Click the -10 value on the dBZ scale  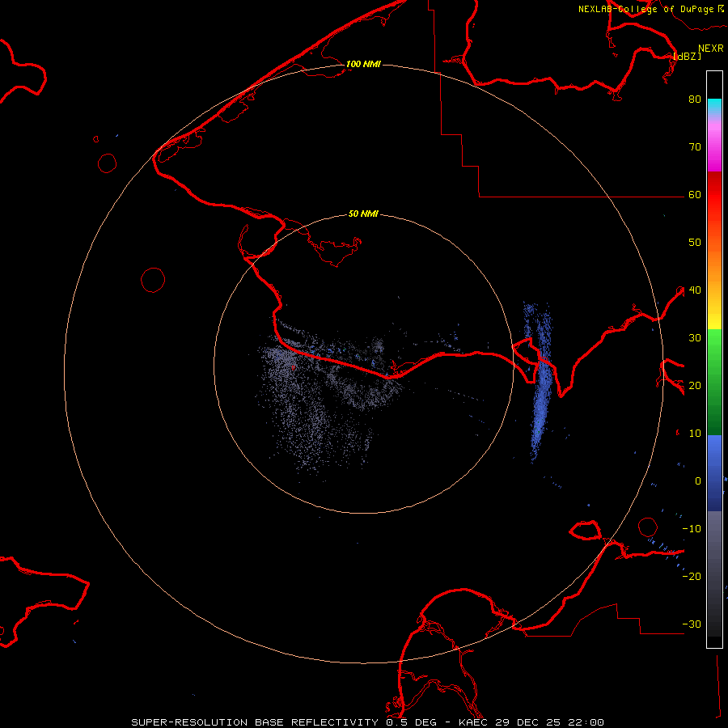point(692,528)
